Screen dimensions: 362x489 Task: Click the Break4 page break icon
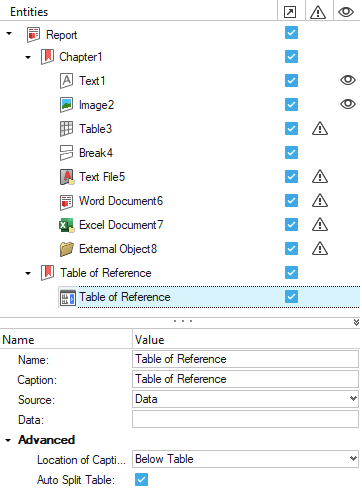pyautogui.click(x=66, y=153)
